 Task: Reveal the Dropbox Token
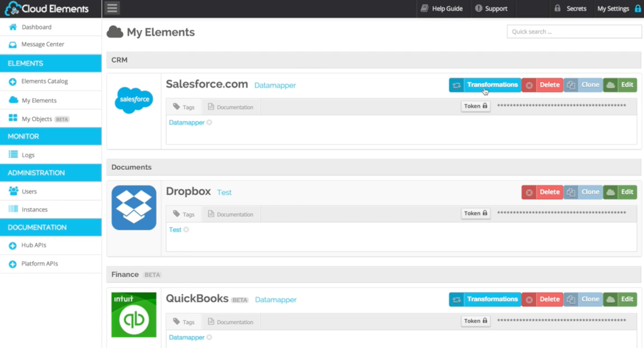[x=476, y=213]
